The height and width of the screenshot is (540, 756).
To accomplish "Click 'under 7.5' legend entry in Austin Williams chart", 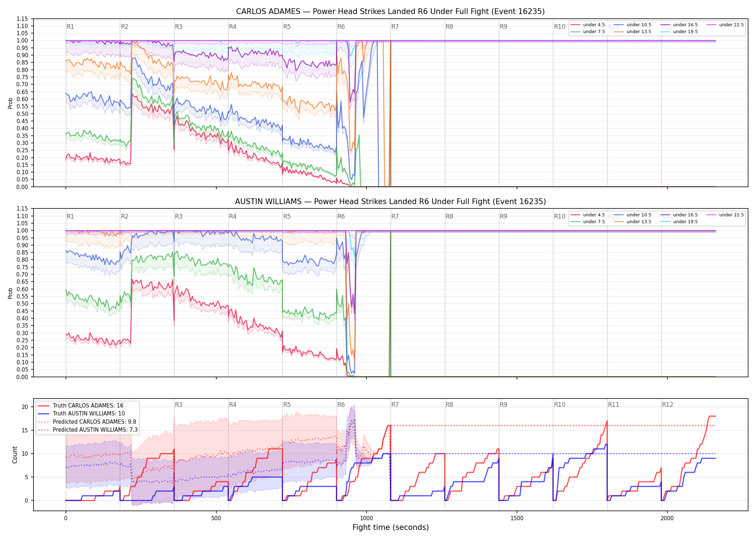I will pyautogui.click(x=588, y=222).
